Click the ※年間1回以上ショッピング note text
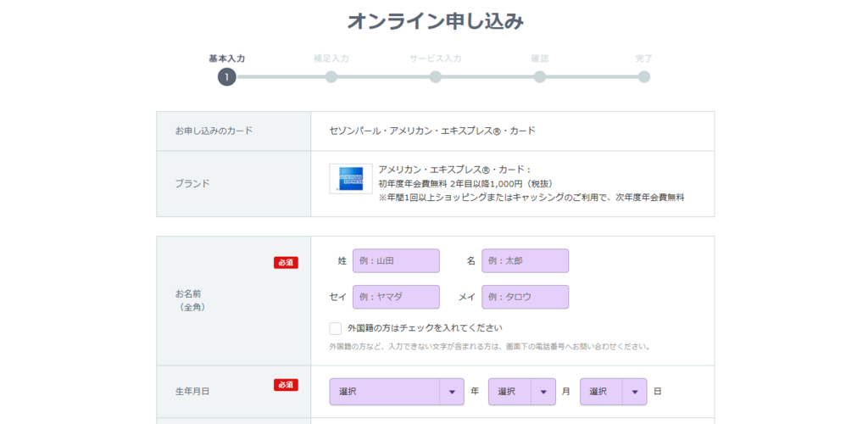868x424 pixels. 531,197
